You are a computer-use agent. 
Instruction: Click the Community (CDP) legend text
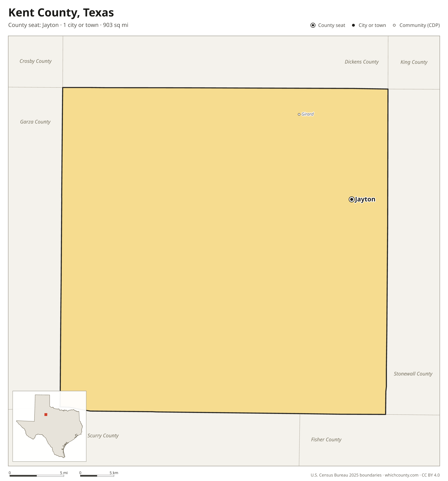(419, 25)
